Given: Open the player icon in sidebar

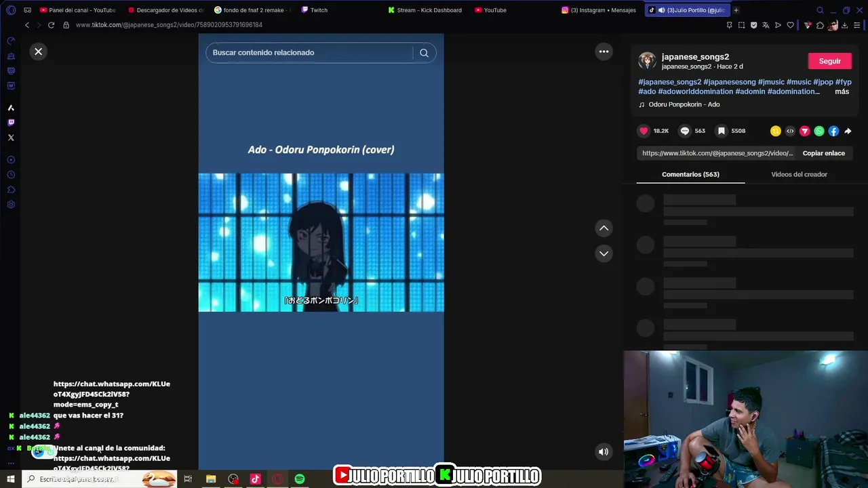Looking at the screenshot, I should (x=11, y=160).
